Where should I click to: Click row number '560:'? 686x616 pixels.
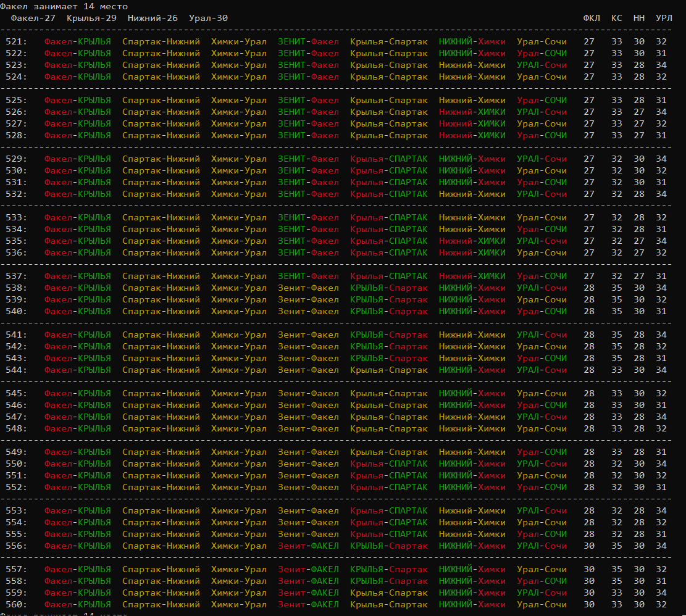coord(16,605)
